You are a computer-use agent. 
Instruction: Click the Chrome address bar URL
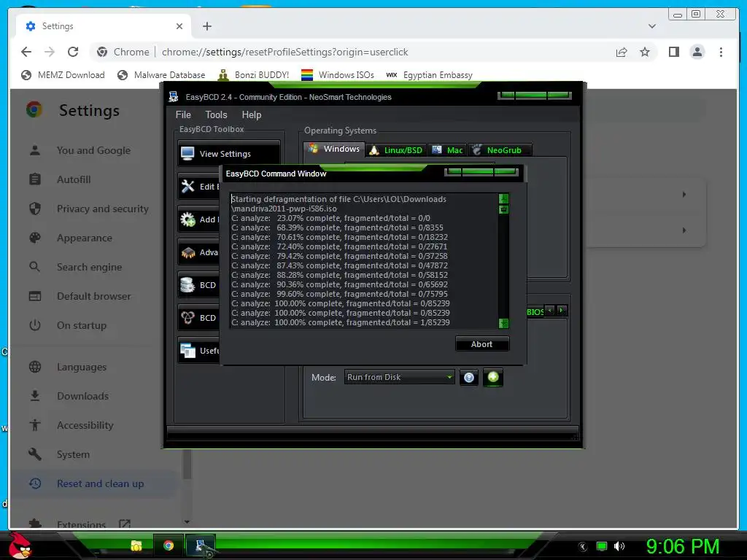(x=285, y=52)
